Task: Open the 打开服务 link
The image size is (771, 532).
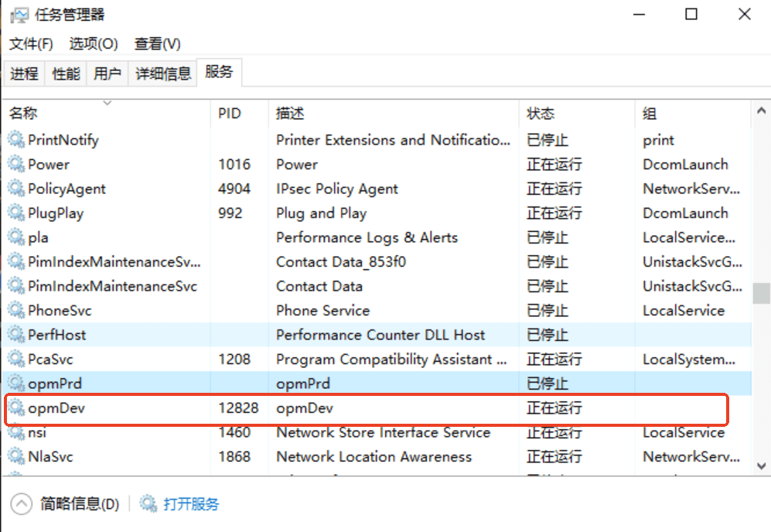Action: coord(191,504)
